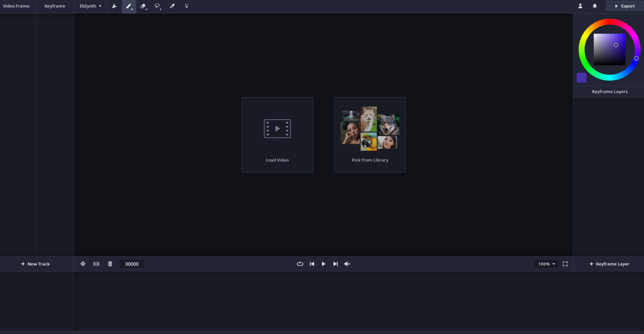
Task: Click the sparkle magic tool icon
Action: (186, 6)
